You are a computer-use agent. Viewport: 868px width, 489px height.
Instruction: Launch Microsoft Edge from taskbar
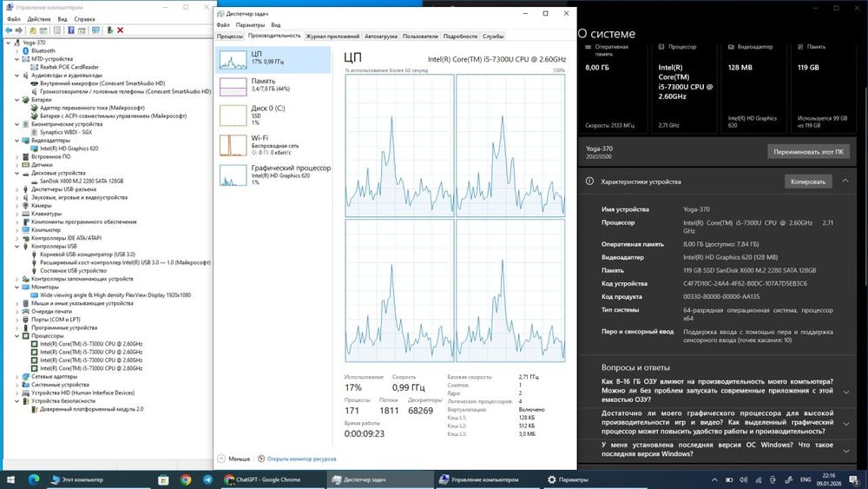point(34,479)
